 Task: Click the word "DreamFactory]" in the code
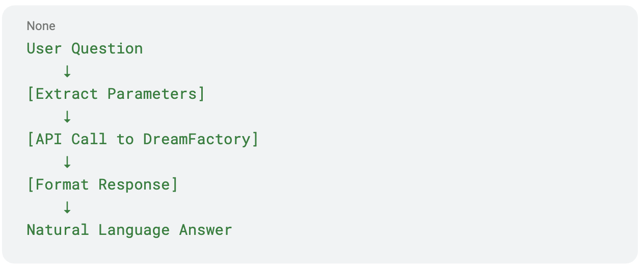pos(201,139)
